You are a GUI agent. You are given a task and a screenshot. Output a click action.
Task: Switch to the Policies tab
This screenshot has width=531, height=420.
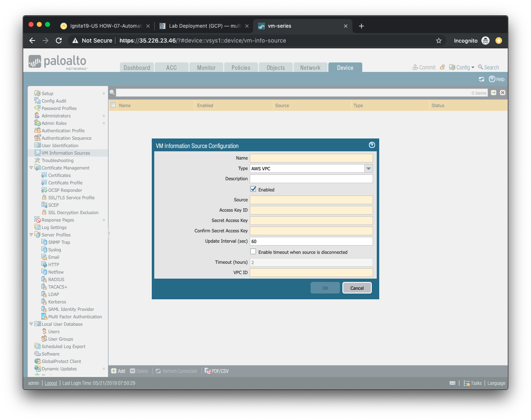[x=241, y=67]
